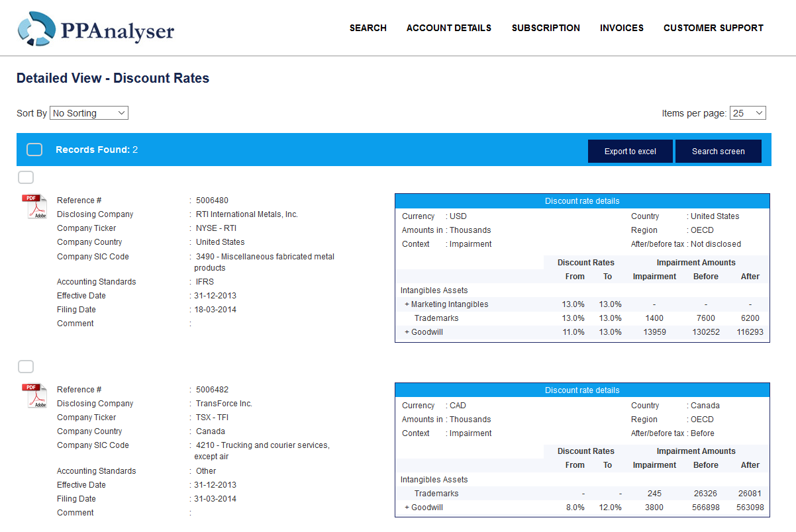Viewport: 796px width, 532px height.
Task: Open Account Details menu
Action: [449, 28]
